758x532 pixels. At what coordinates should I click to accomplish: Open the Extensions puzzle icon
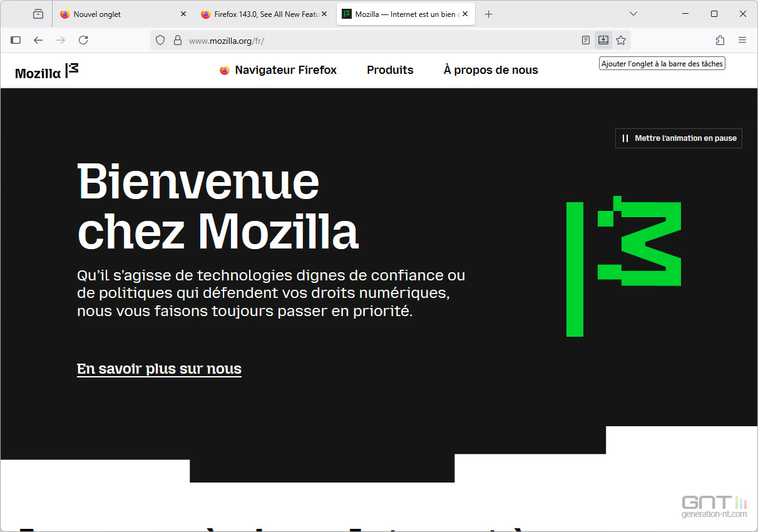[720, 40]
